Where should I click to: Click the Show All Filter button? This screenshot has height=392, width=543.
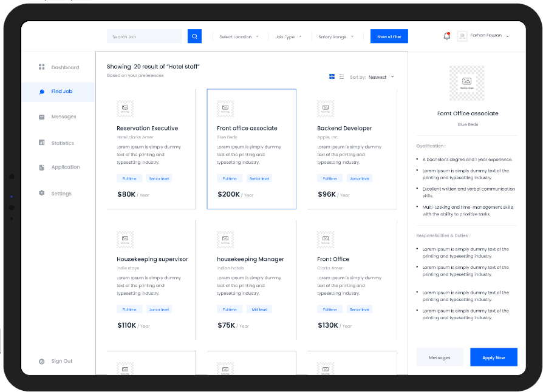[389, 37]
